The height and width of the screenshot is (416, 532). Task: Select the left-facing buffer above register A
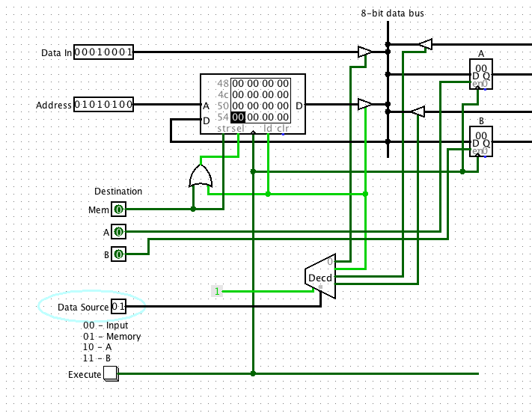tap(424, 45)
